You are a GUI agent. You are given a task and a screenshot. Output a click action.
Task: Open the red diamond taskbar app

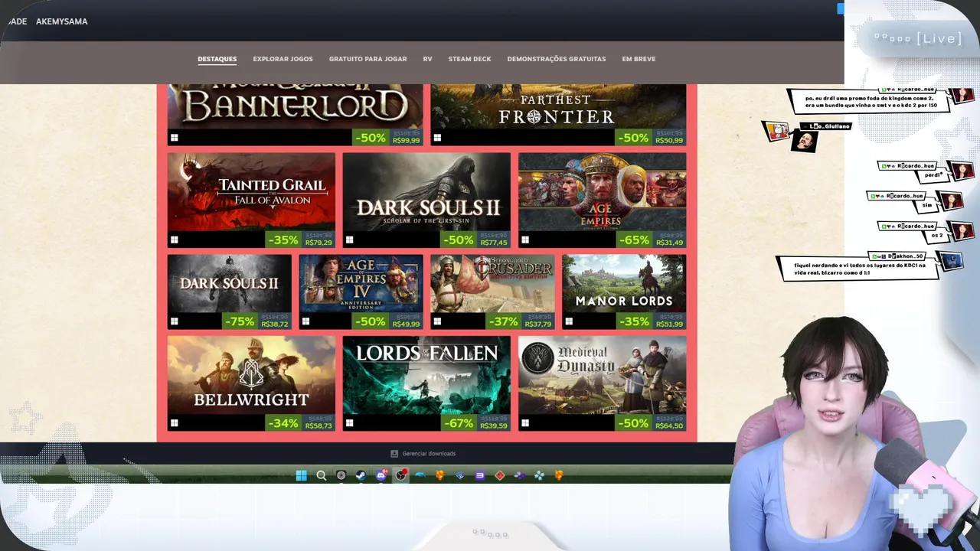[x=500, y=475]
